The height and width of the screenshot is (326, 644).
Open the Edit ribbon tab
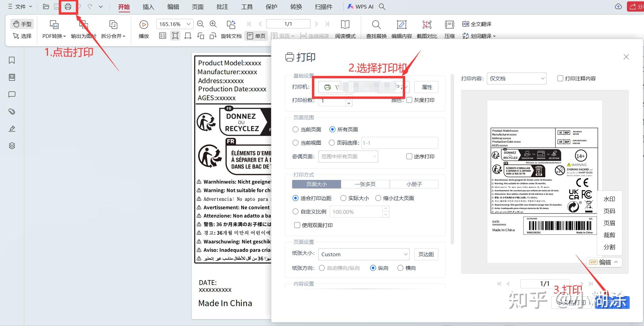tap(173, 6)
